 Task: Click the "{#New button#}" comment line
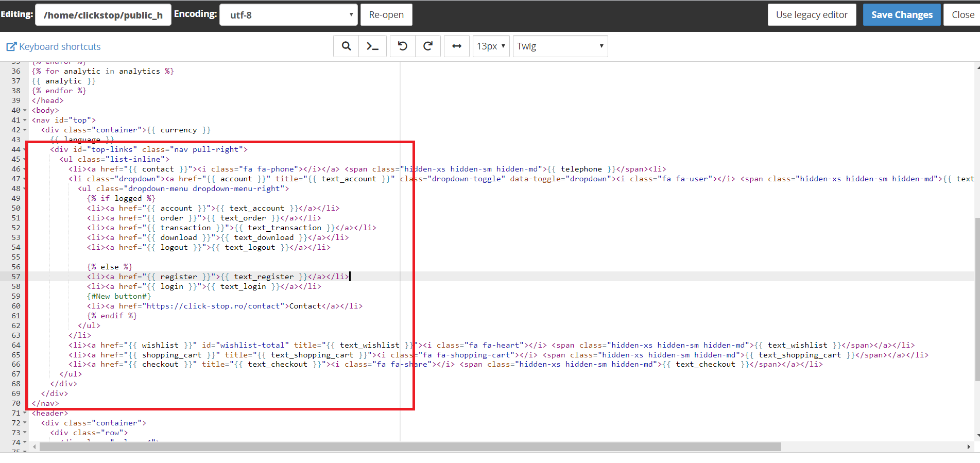(x=119, y=296)
